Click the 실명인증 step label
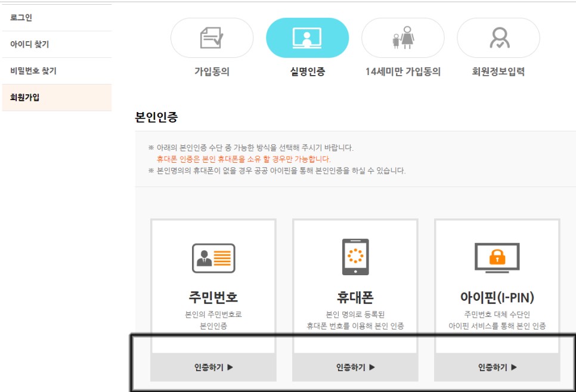The image size is (576, 392). coord(308,71)
